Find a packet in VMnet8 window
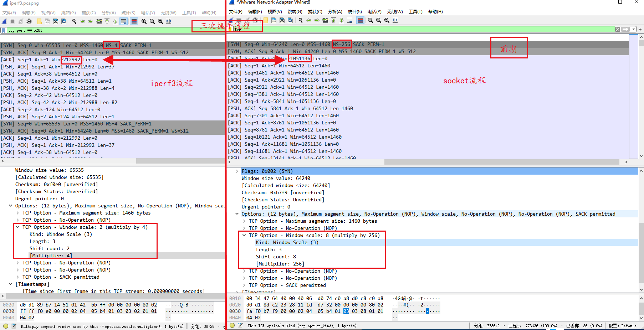The height and width of the screenshot is (330, 644). 301,20
